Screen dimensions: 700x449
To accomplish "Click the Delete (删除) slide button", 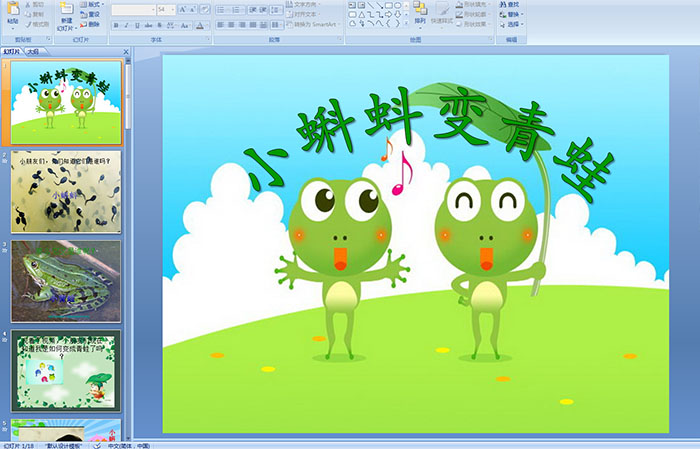I will pyautogui.click(x=90, y=24).
